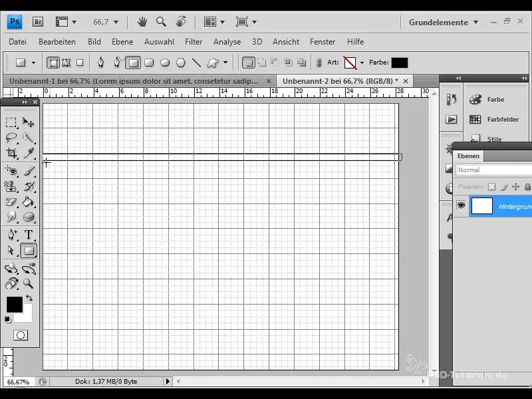The width and height of the screenshot is (532, 399).
Task: Choose the Line shape in options bar
Action: [197, 63]
